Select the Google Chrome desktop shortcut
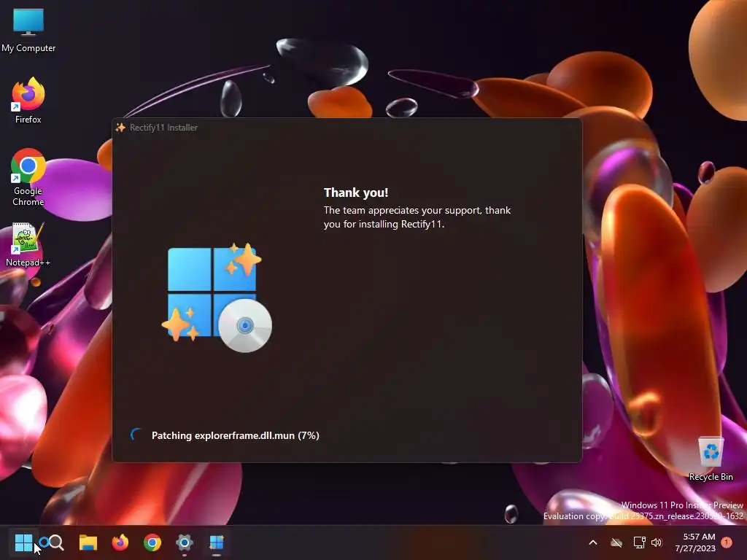 tap(28, 177)
